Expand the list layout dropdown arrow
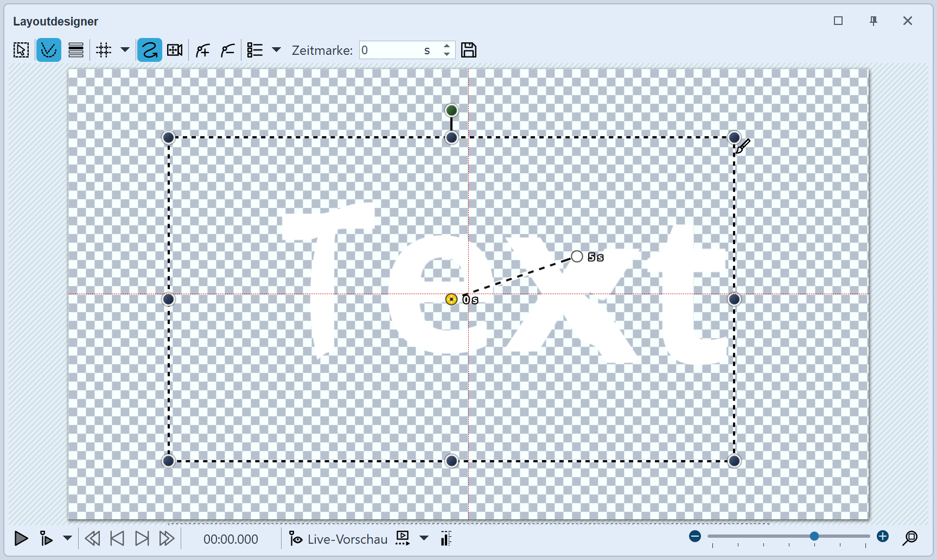This screenshot has width=937, height=560. coord(276,50)
